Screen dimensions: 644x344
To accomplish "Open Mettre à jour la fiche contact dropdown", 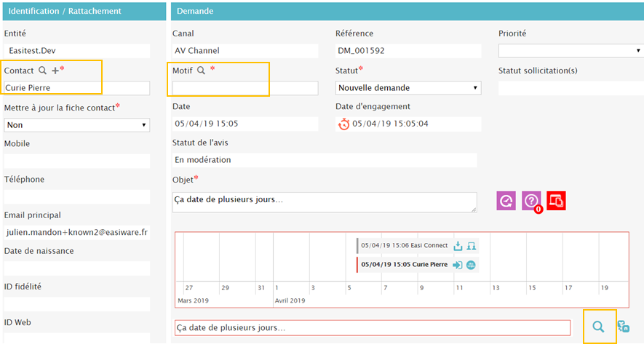I will [x=76, y=124].
